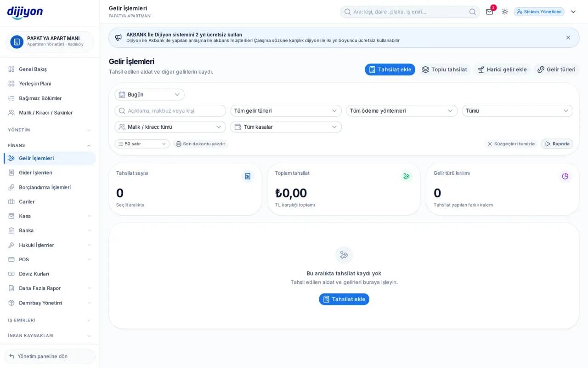
Task: Open Tüm gelir türleri dropdown
Action: (286, 111)
